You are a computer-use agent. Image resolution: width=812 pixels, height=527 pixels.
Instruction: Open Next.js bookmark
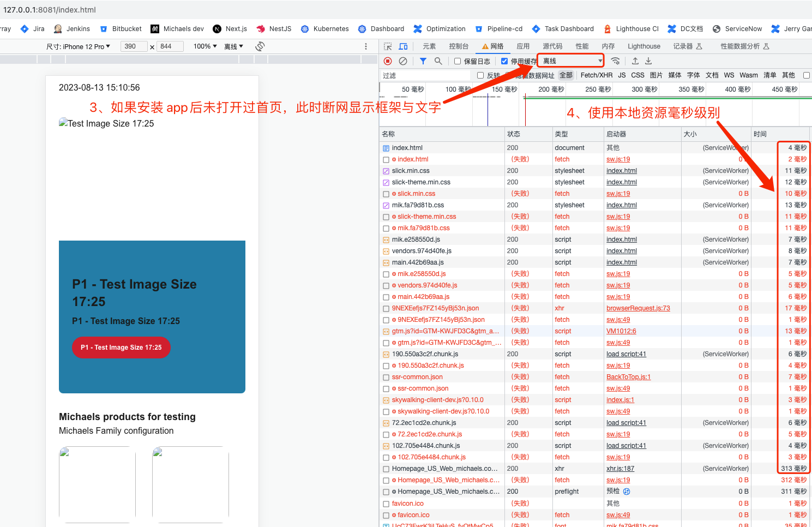230,29
